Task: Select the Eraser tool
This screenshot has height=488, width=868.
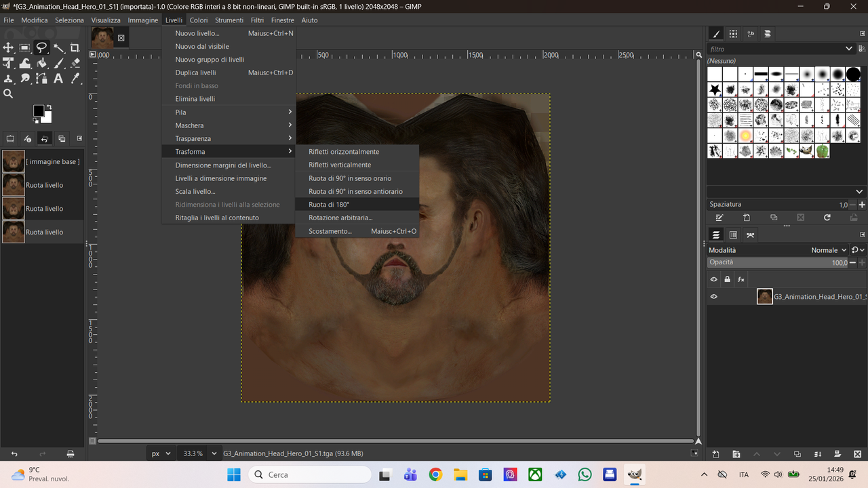Action: pyautogui.click(x=75, y=63)
